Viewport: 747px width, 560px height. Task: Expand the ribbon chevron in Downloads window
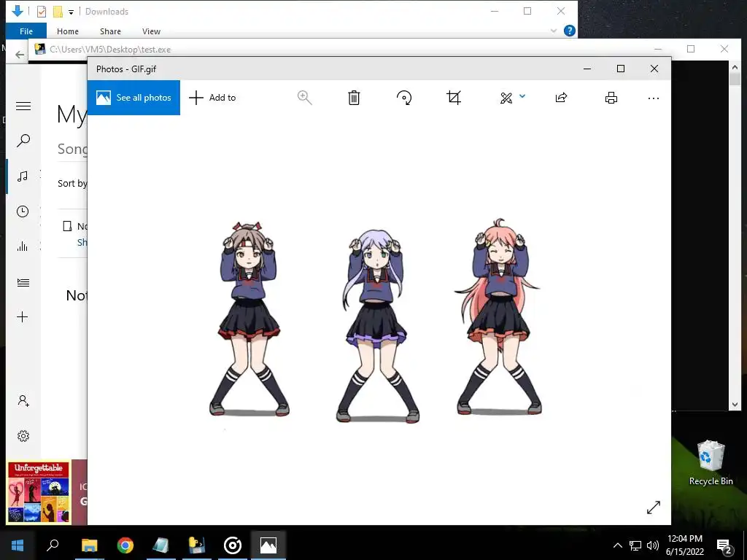[554, 31]
